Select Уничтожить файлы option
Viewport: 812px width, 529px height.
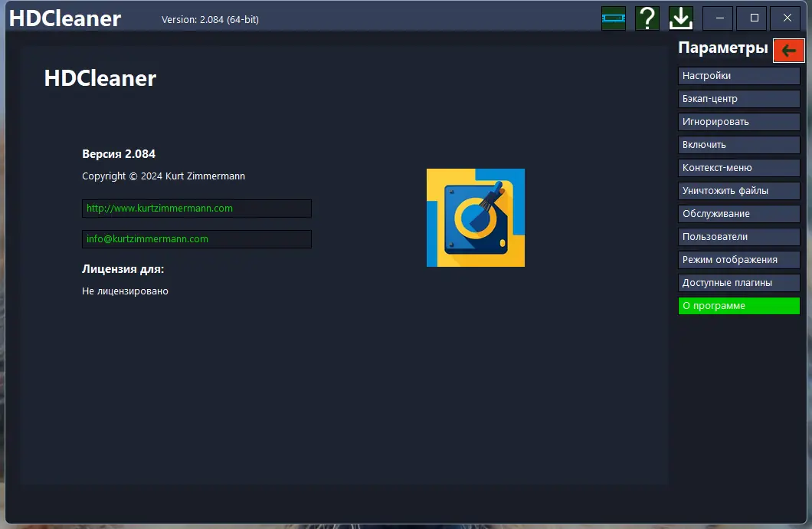tap(739, 191)
